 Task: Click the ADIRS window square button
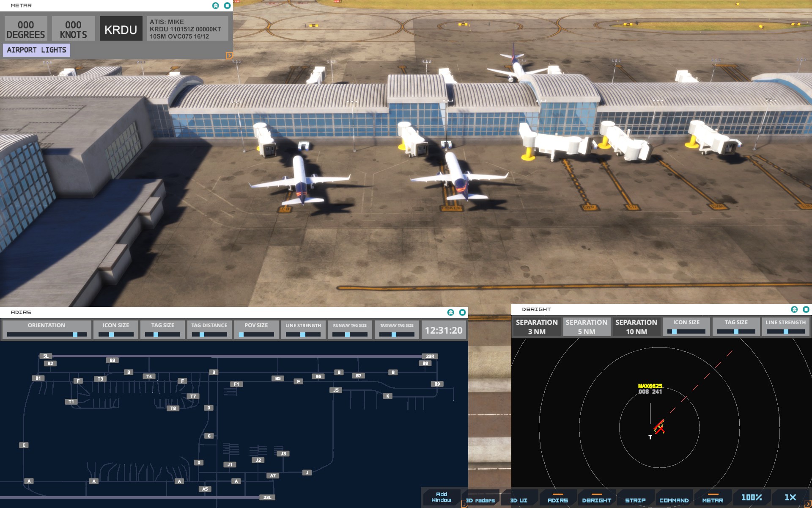[462, 312]
